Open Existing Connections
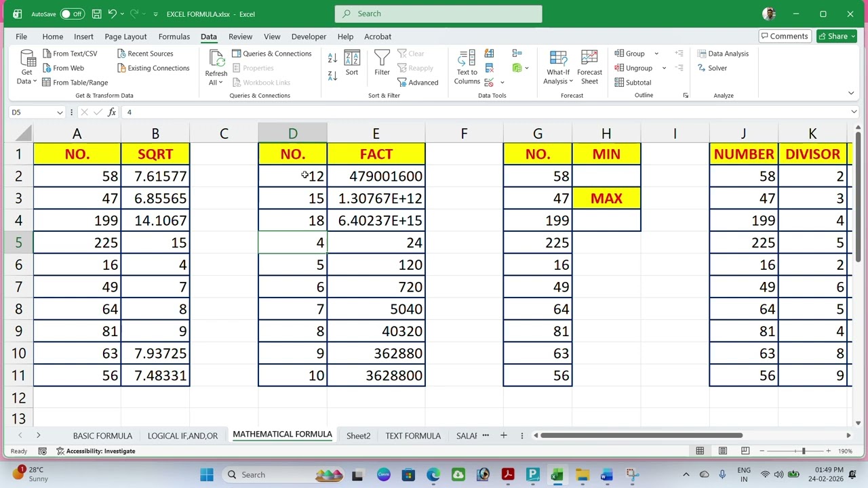 point(153,68)
